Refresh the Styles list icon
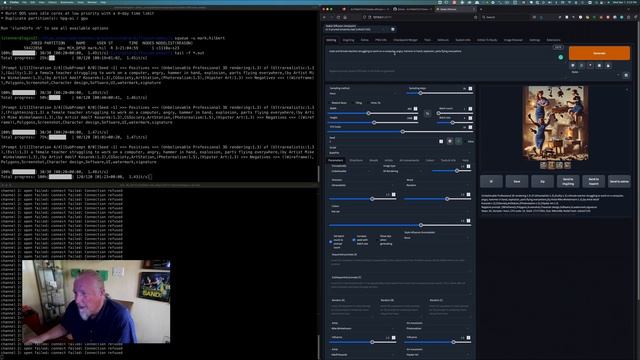 pos(626,75)
